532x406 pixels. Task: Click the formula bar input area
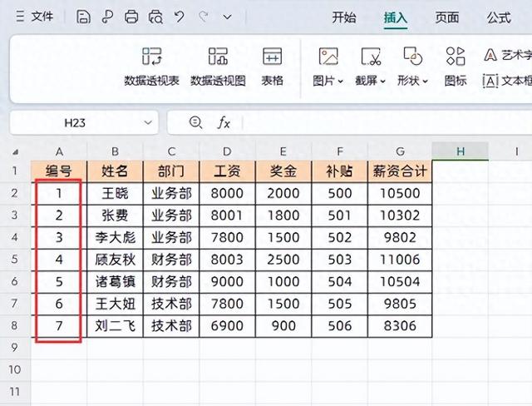387,122
